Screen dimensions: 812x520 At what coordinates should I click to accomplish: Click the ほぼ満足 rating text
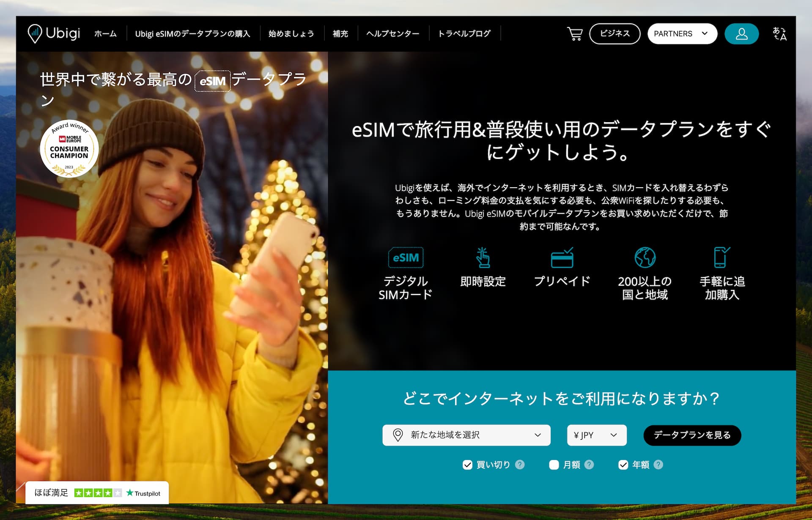click(51, 493)
